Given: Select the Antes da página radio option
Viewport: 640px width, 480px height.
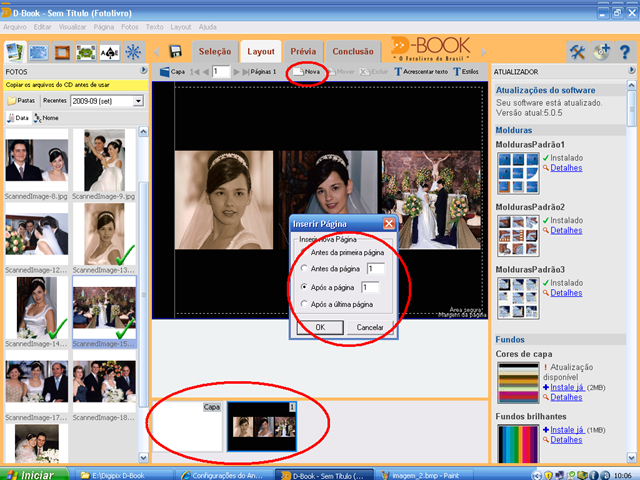Looking at the screenshot, I should point(304,268).
